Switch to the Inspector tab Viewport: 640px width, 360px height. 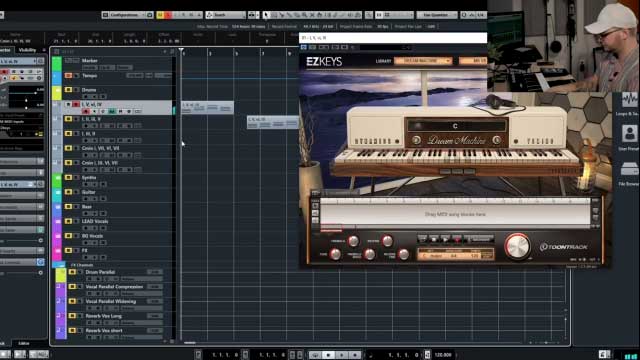6,50
